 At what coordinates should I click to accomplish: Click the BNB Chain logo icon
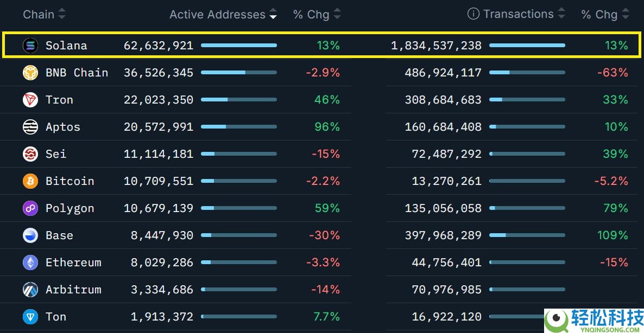(30, 73)
